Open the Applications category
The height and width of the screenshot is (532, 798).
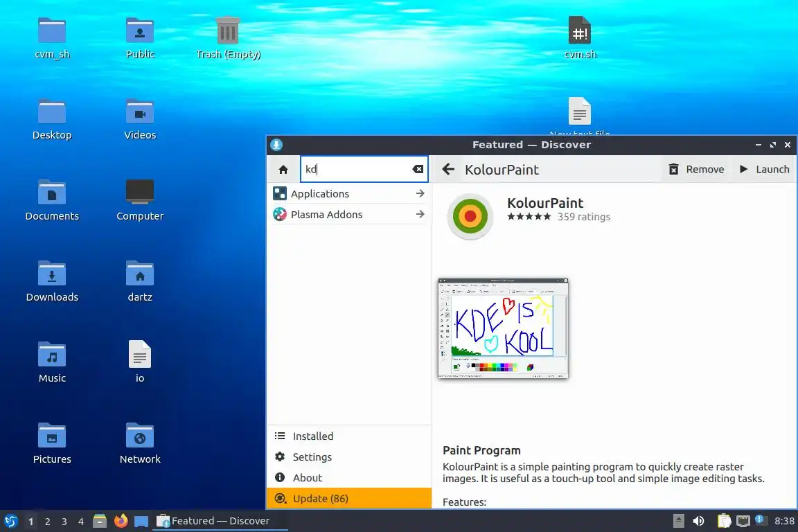click(x=349, y=193)
